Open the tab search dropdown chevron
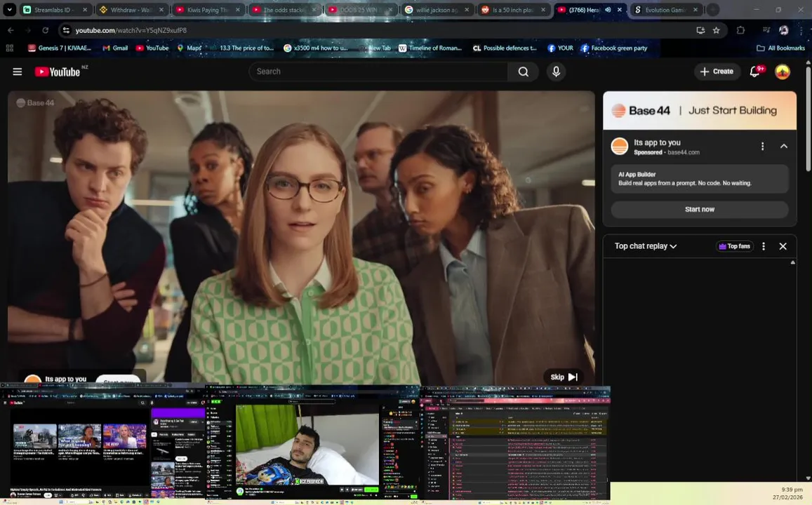Screen dimensions: 812x505 click(x=9, y=9)
